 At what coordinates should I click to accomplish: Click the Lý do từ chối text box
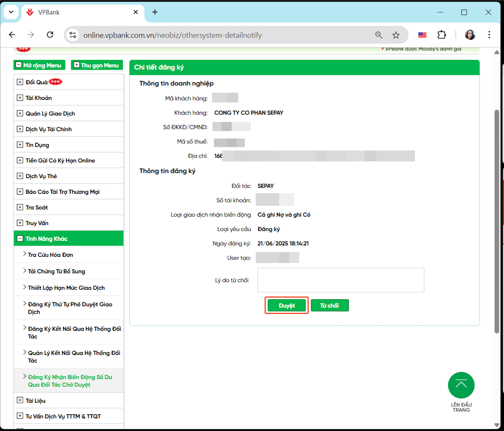(340, 280)
